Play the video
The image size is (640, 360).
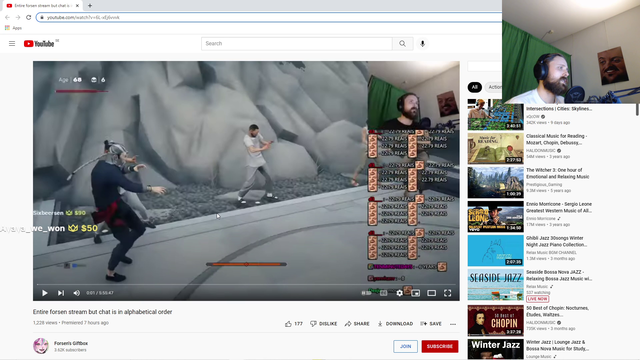pyautogui.click(x=44, y=293)
